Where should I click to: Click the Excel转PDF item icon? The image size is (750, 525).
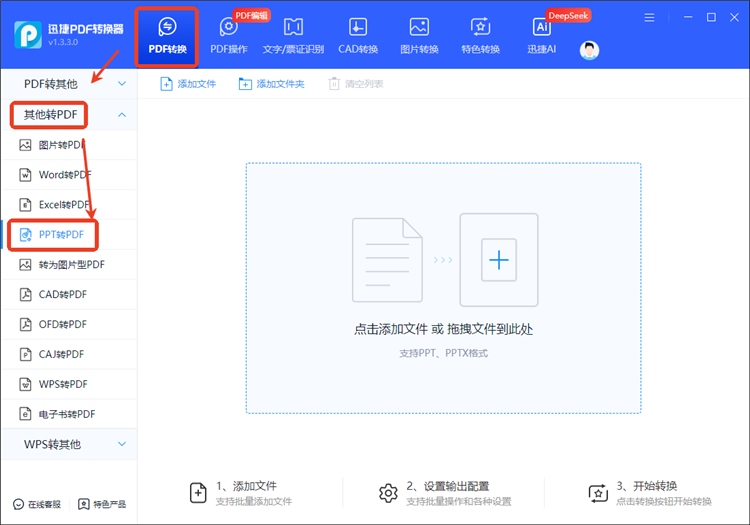[25, 205]
